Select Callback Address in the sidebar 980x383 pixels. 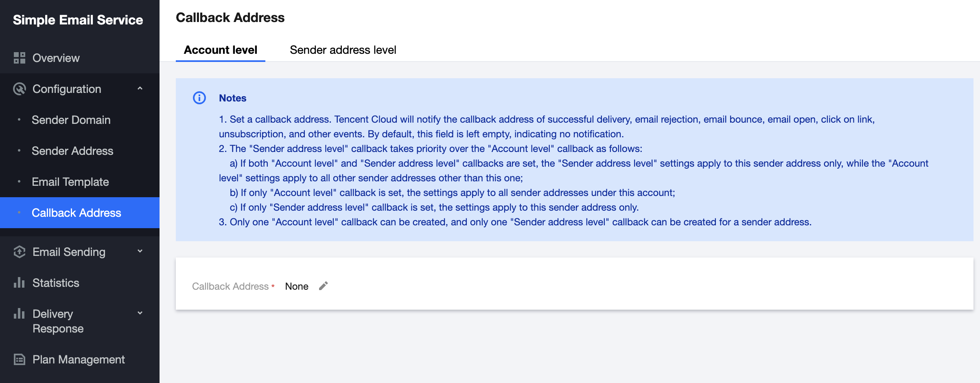77,213
